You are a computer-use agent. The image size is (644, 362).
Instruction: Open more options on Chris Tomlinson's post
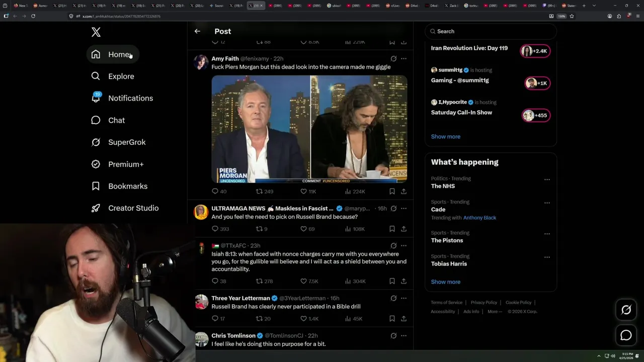404,336
